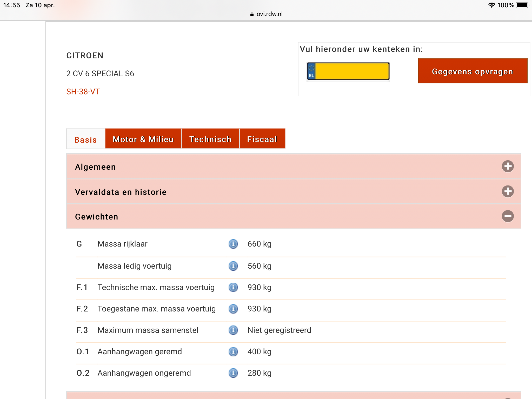This screenshot has width=532, height=399.
Task: Click the Wi-Fi status icon
Action: point(491,5)
